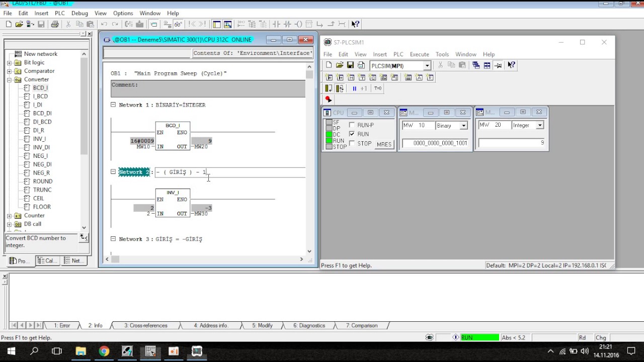Insert Accumulators window icon in PLCSIM
Screen dimensions: 644x362
[419, 77]
